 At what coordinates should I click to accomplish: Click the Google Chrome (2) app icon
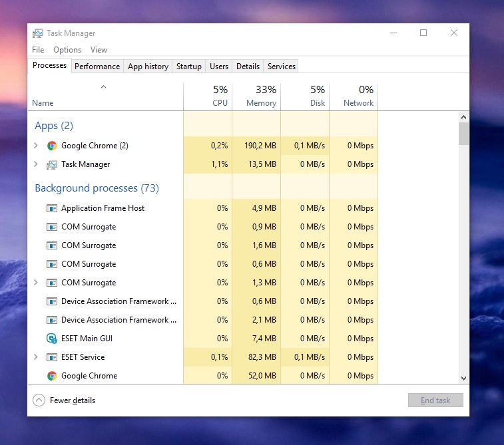pyautogui.click(x=52, y=146)
